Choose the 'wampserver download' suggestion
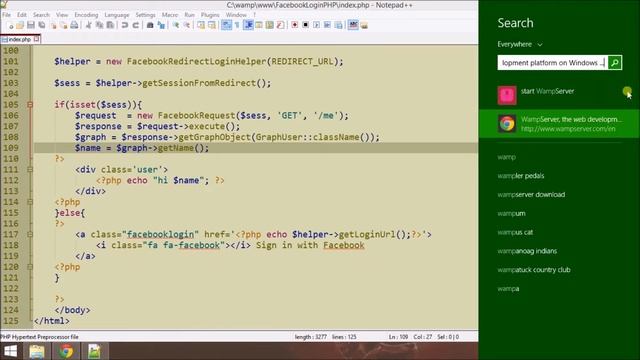The width and height of the screenshot is (640, 360). coord(531,195)
